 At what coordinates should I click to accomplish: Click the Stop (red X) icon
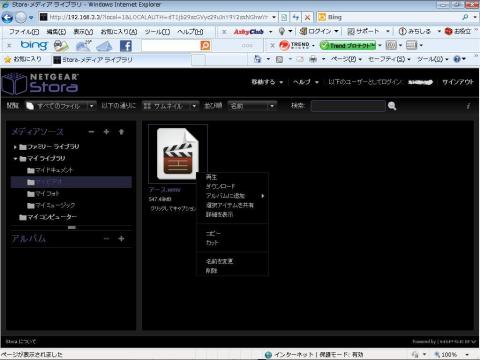(x=308, y=17)
